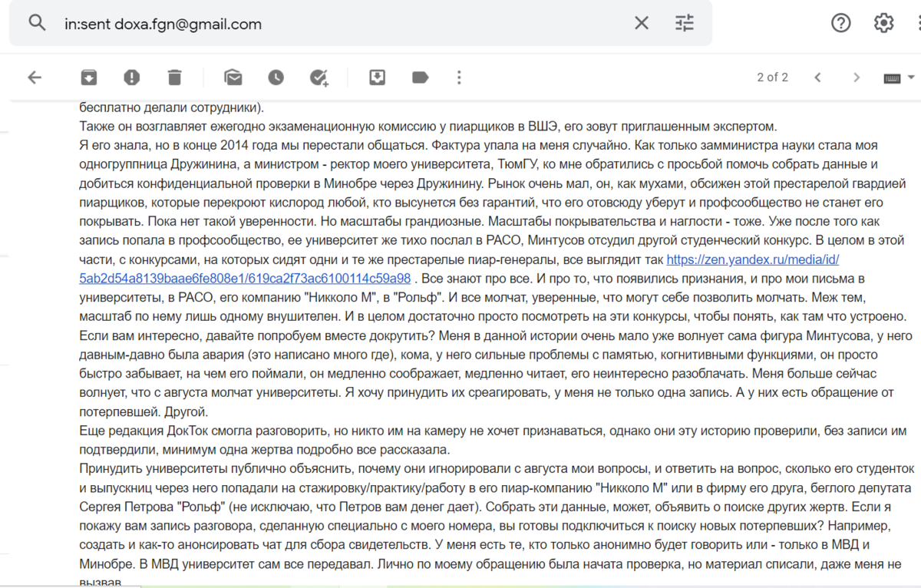The image size is (921, 588).
Task: Click the text 'Сергея Петрова "Рольф"'
Action: (147, 507)
